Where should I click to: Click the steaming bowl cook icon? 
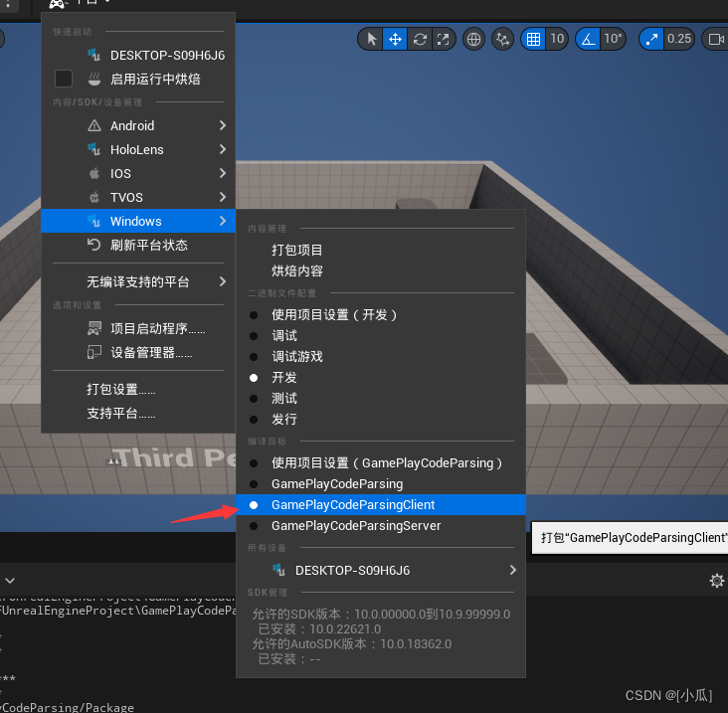[94, 79]
